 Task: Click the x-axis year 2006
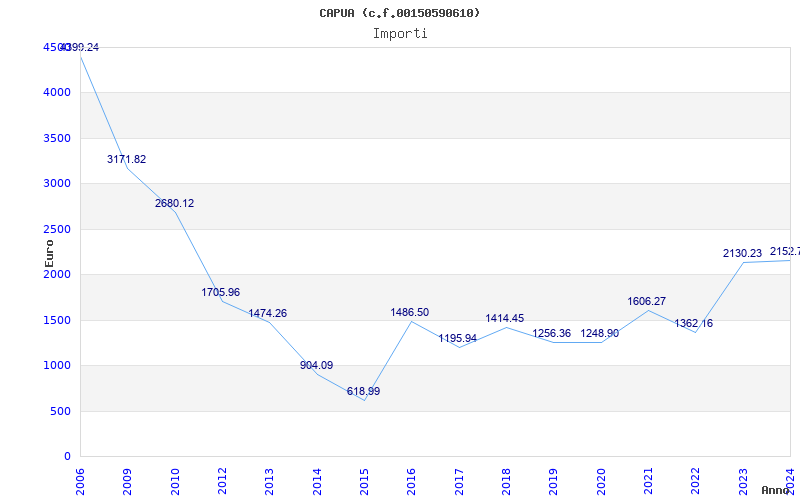pyautogui.click(x=80, y=482)
